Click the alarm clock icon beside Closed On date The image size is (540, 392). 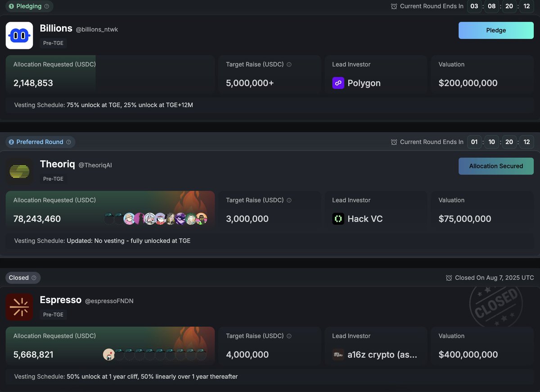pyautogui.click(x=449, y=278)
